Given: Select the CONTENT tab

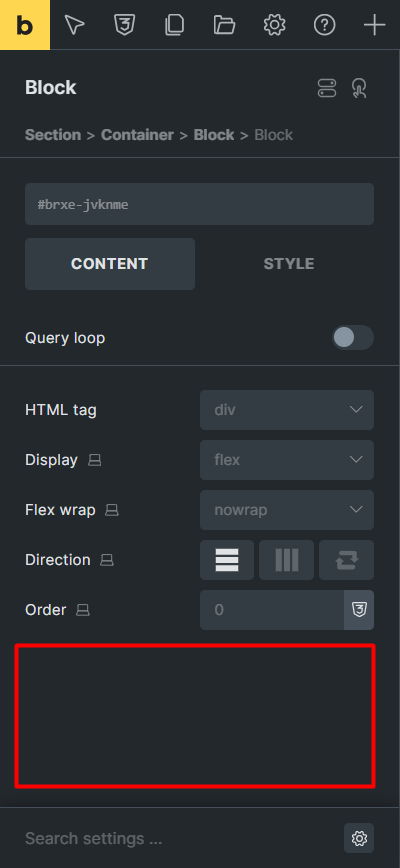Looking at the screenshot, I should click(x=110, y=264).
